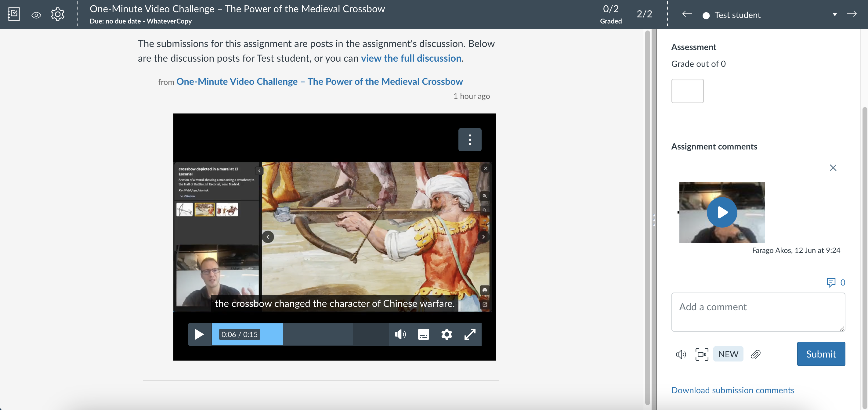Enter fullscreen mode on the video player

pyautogui.click(x=470, y=334)
